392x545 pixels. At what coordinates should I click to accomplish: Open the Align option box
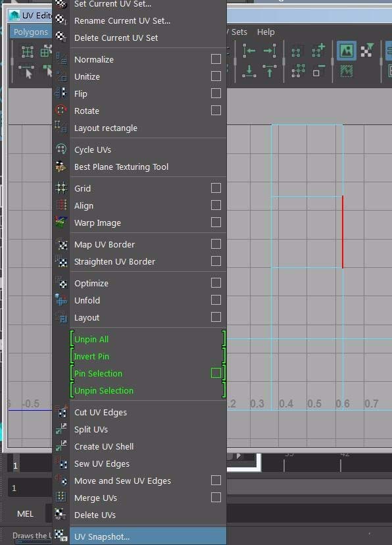pos(216,205)
